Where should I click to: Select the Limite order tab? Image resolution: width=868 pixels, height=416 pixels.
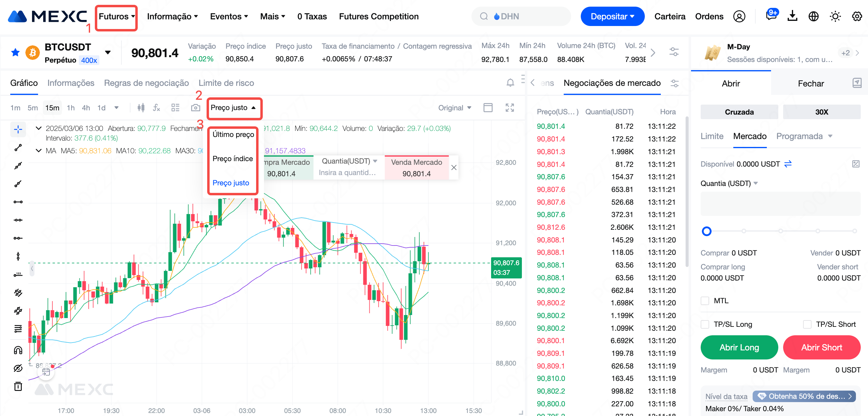(x=712, y=136)
